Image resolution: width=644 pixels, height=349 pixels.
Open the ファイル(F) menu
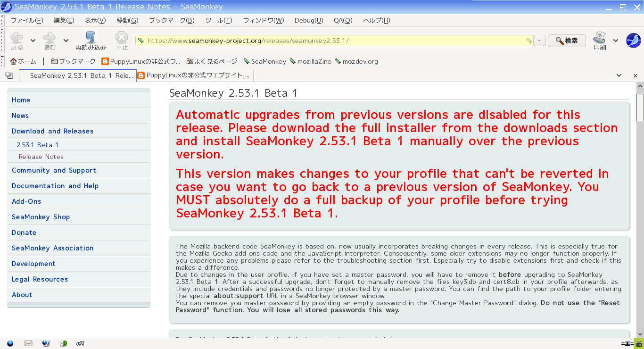tap(27, 20)
